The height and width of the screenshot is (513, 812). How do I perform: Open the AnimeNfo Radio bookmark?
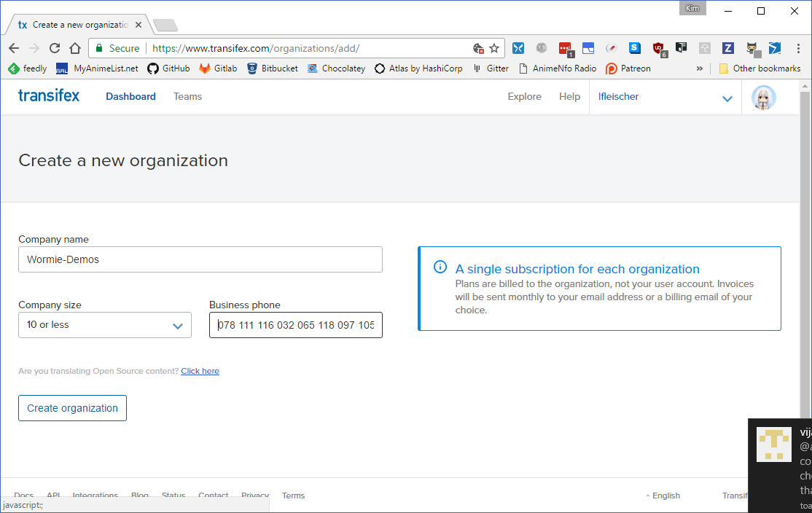(558, 68)
